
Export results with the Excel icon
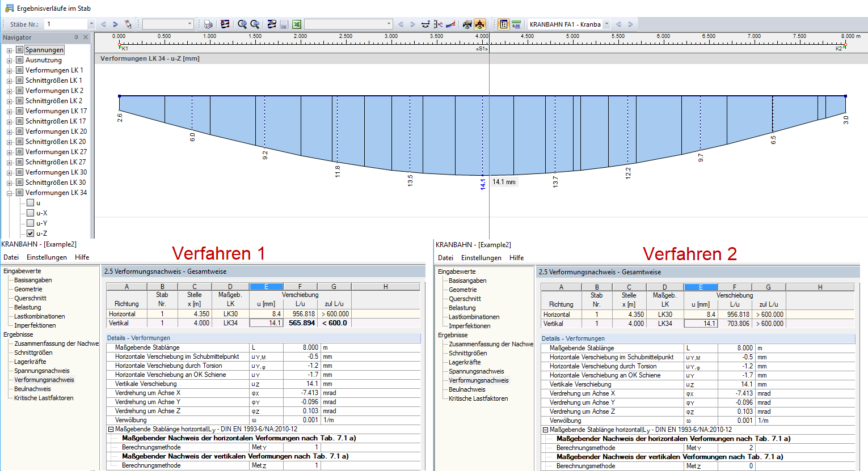pyautogui.click(x=297, y=24)
